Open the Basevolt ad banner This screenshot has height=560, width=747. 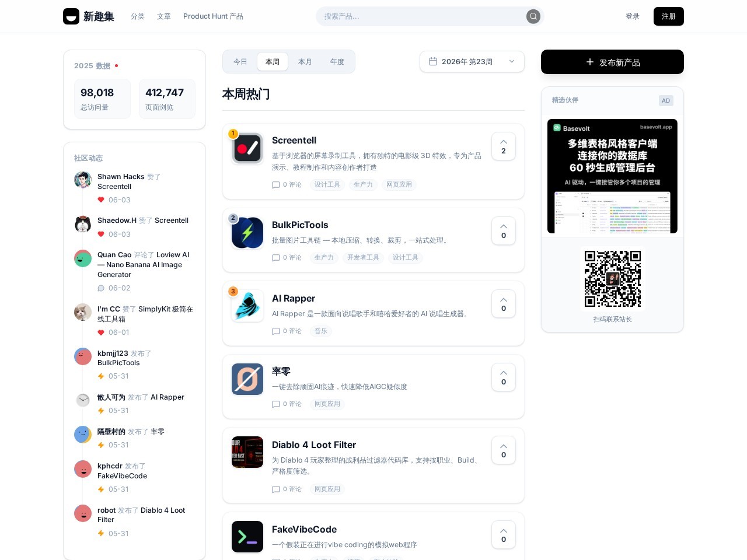[x=612, y=176]
